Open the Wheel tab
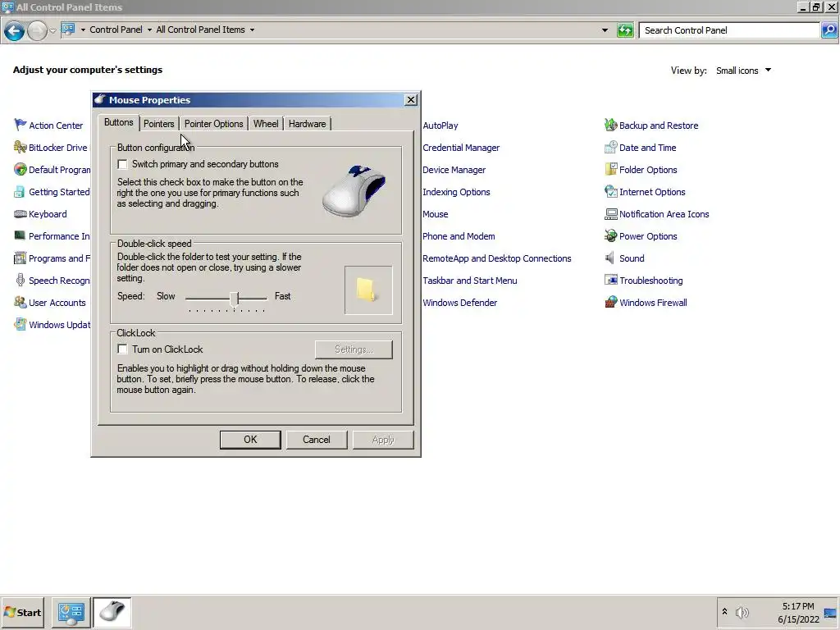The height and width of the screenshot is (630, 840). point(266,124)
